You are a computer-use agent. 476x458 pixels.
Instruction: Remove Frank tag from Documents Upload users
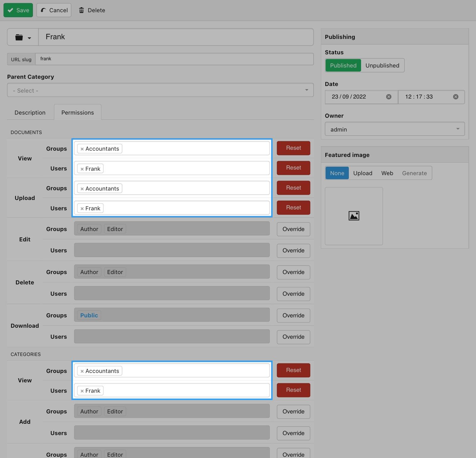pos(82,209)
